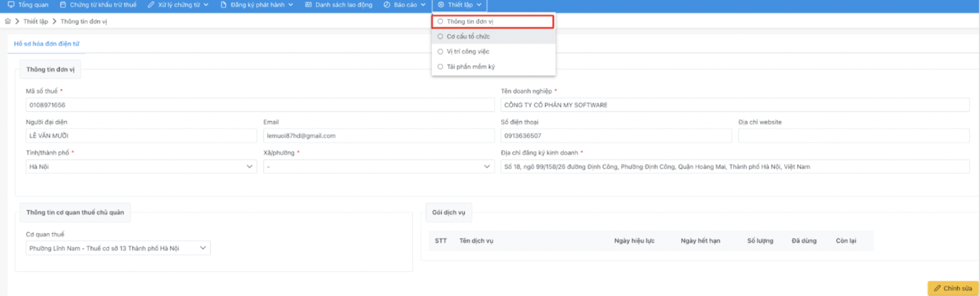Viewport: 980px width, 296px height.
Task: Click the Xử lý chứng từ pencil icon
Action: click(x=151, y=5)
